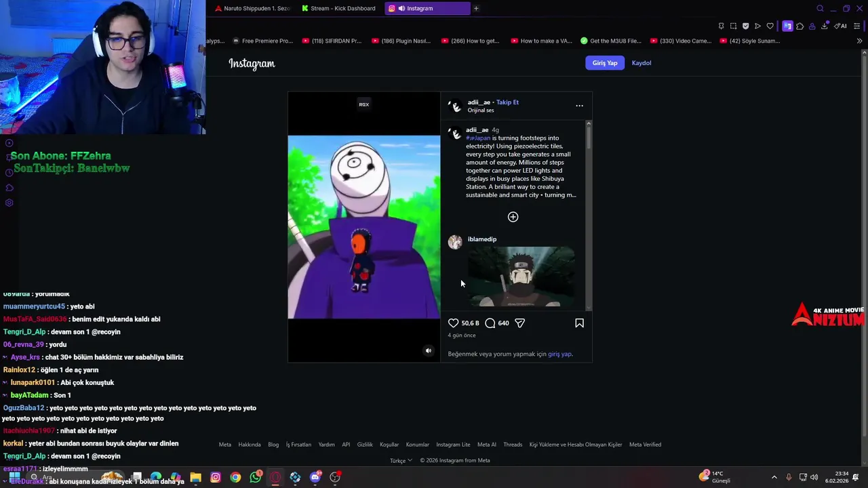Open the Free Premiere Pro bookmark

click(x=262, y=41)
